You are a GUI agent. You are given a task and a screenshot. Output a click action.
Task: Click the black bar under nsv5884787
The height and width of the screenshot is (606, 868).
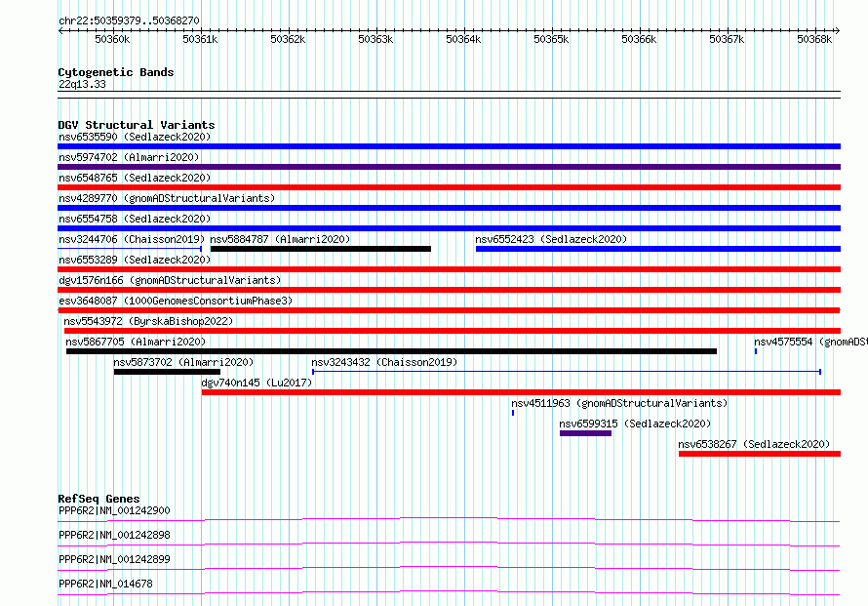(x=321, y=249)
